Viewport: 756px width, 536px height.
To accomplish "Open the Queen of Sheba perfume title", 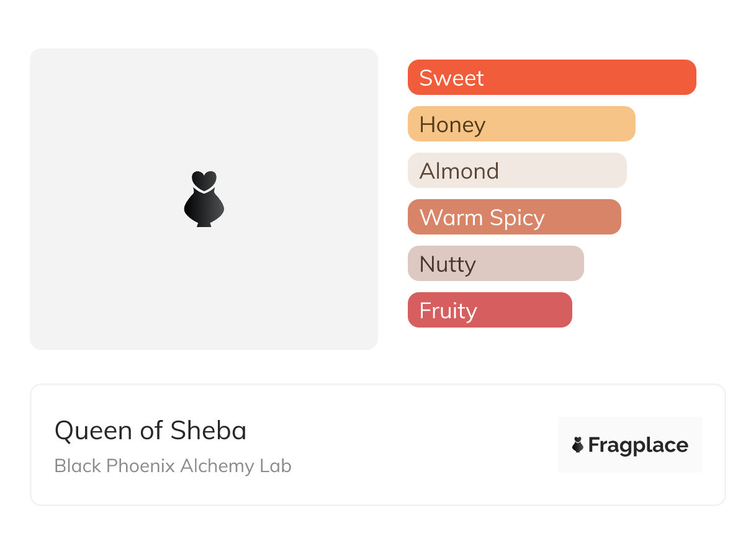I will (150, 431).
